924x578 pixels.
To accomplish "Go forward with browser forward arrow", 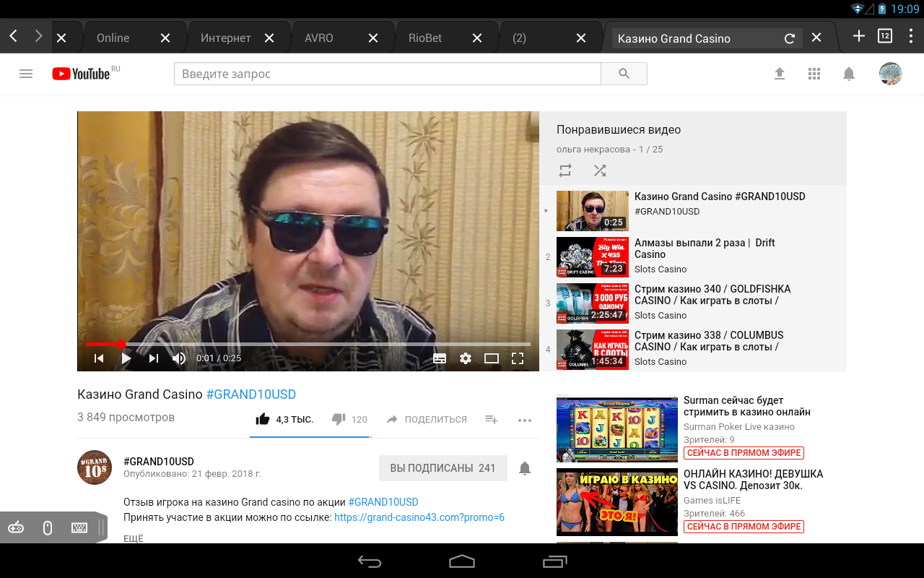I will (39, 36).
